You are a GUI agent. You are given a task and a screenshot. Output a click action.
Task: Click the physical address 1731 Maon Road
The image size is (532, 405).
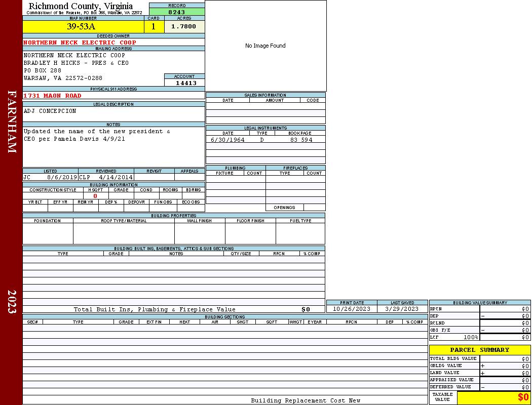click(x=52, y=96)
